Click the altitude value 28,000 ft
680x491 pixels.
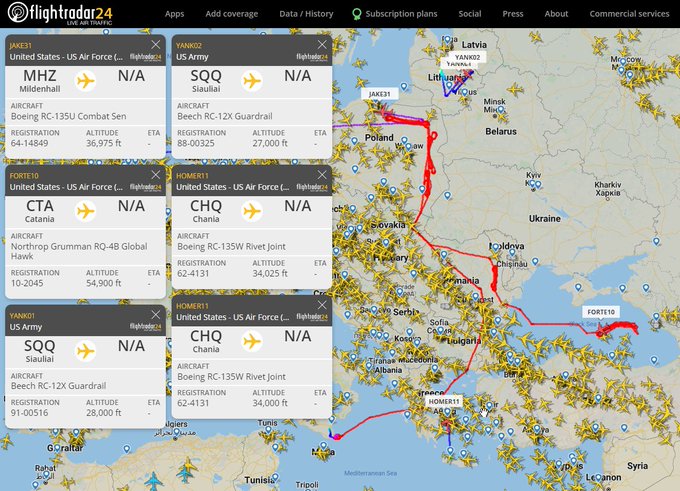pyautogui.click(x=103, y=412)
